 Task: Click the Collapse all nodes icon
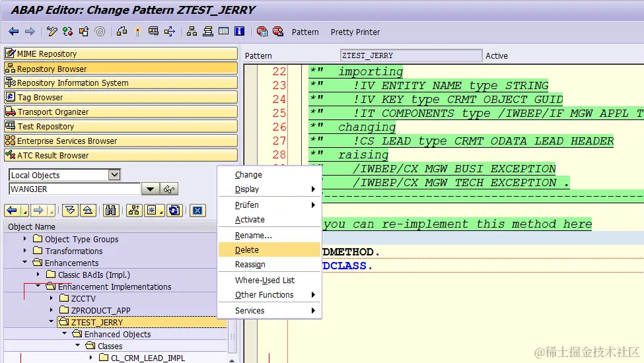(88, 211)
